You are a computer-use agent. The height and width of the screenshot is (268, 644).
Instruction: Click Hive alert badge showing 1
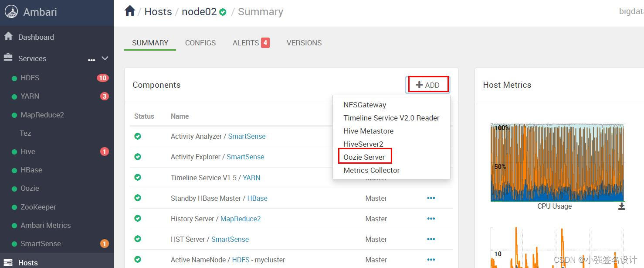pyautogui.click(x=105, y=151)
